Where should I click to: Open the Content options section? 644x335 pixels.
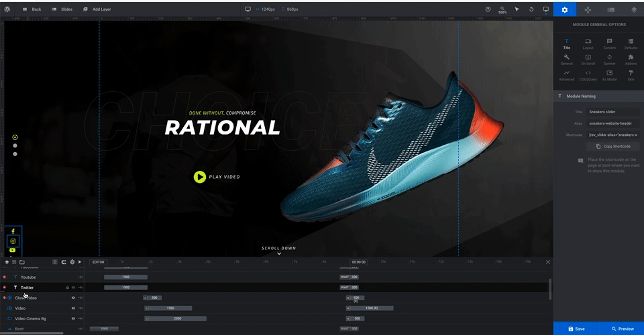pos(610,44)
